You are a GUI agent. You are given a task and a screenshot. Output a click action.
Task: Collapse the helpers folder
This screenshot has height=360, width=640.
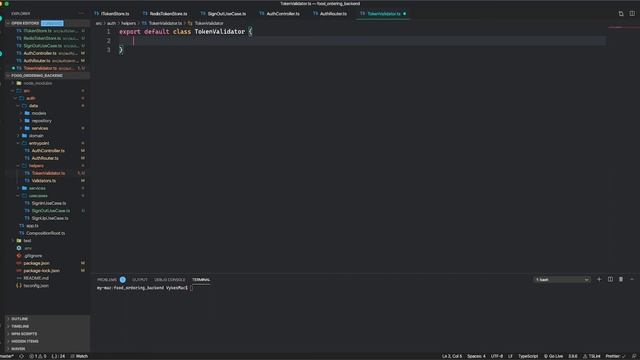(x=36, y=166)
